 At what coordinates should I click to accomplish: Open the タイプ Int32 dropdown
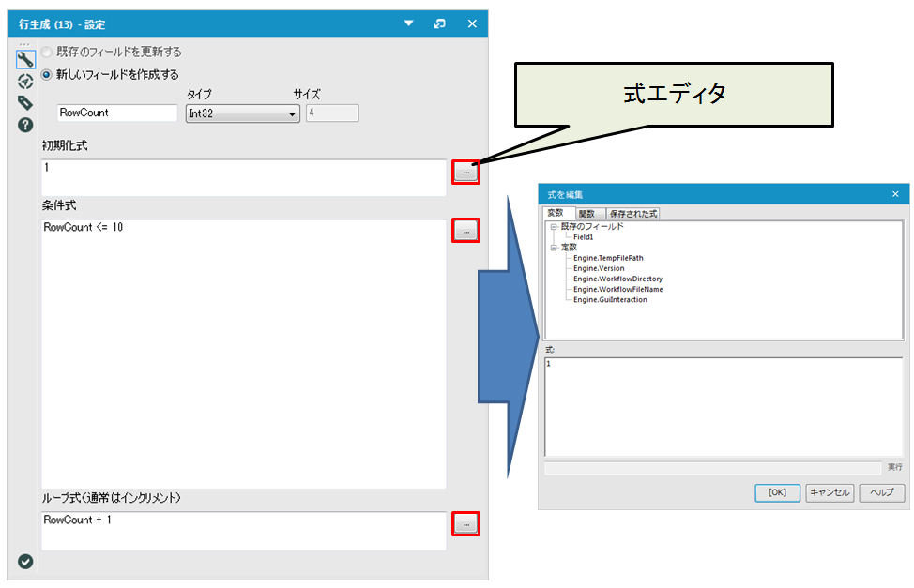point(243,113)
